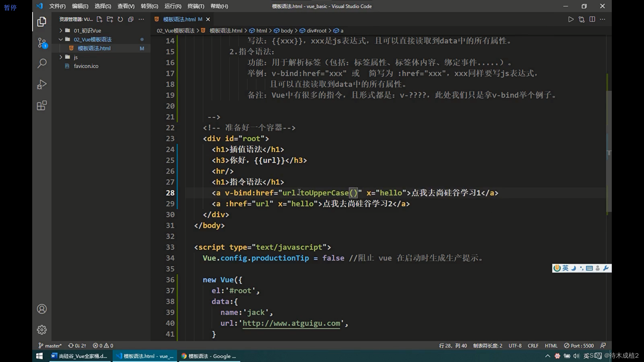The height and width of the screenshot is (362, 644).
Task: Select 模板语法.html in file tree
Action: pos(94,48)
